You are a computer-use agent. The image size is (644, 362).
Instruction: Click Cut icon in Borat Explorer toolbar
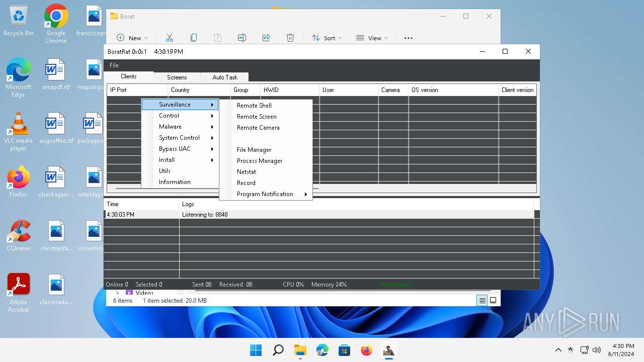click(x=170, y=38)
